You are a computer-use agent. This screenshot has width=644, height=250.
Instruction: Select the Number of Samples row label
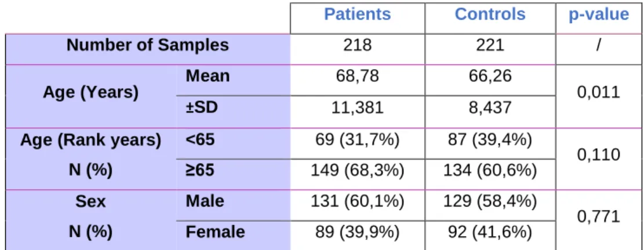(147, 45)
